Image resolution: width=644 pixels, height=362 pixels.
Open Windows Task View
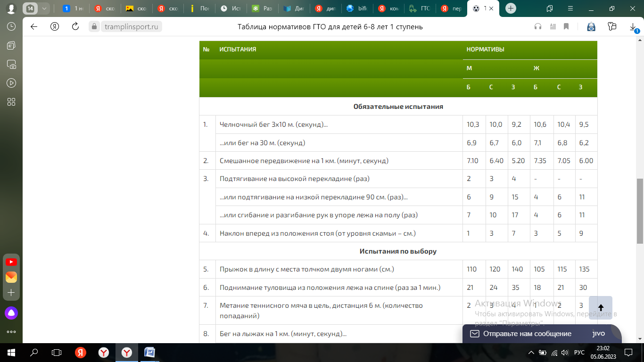tap(57, 353)
